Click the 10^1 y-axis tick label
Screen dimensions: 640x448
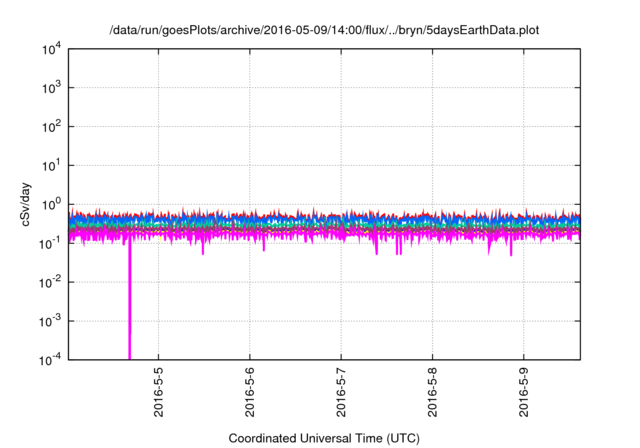[51, 166]
